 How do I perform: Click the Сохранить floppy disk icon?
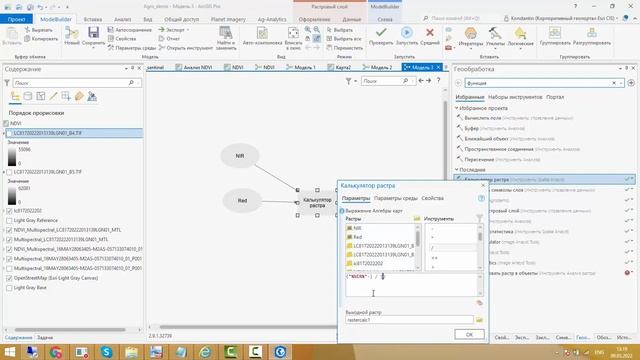pyautogui.click(x=93, y=33)
